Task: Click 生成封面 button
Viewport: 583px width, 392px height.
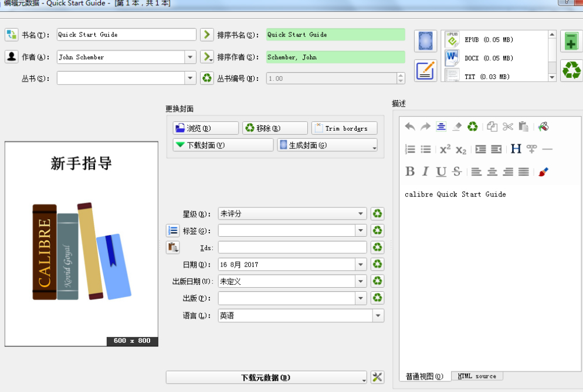Action: (x=327, y=145)
